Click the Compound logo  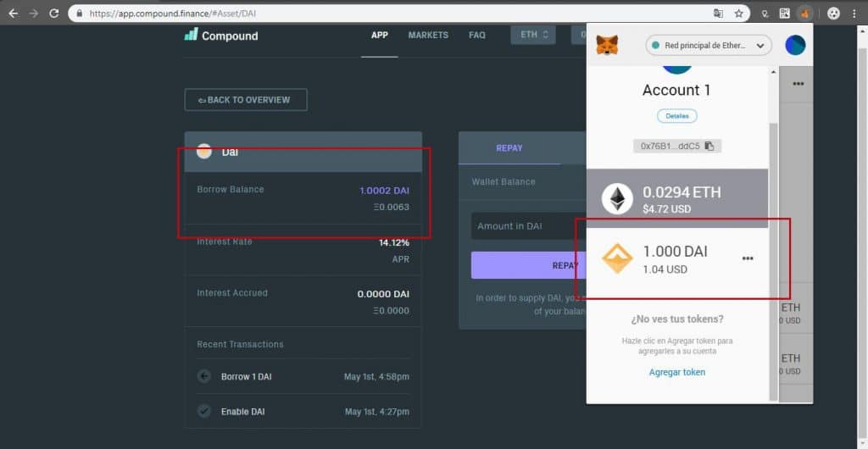(x=221, y=36)
